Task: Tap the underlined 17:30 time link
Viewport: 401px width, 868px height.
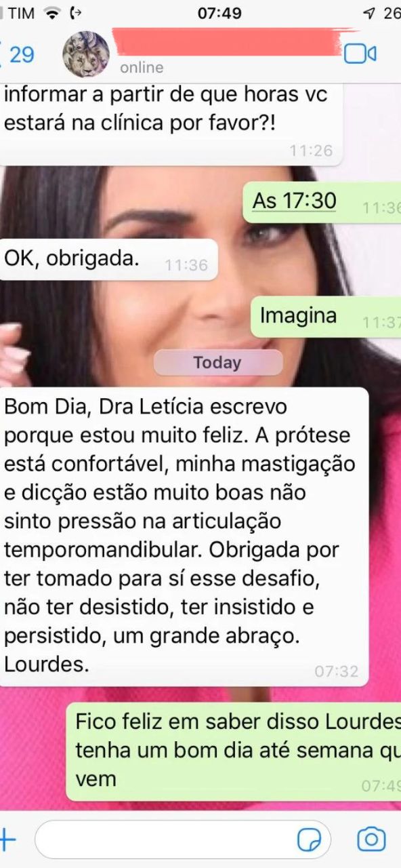Action: click(294, 201)
